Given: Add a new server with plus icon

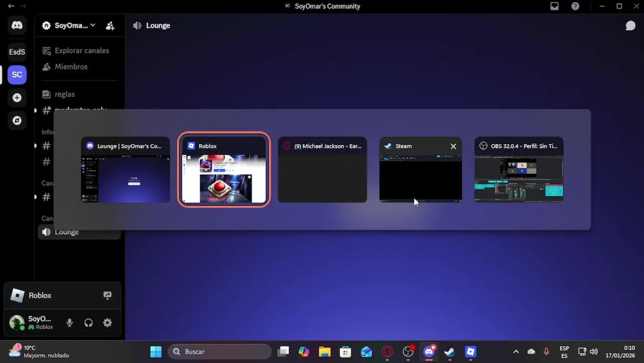Looking at the screenshot, I should (x=17, y=98).
